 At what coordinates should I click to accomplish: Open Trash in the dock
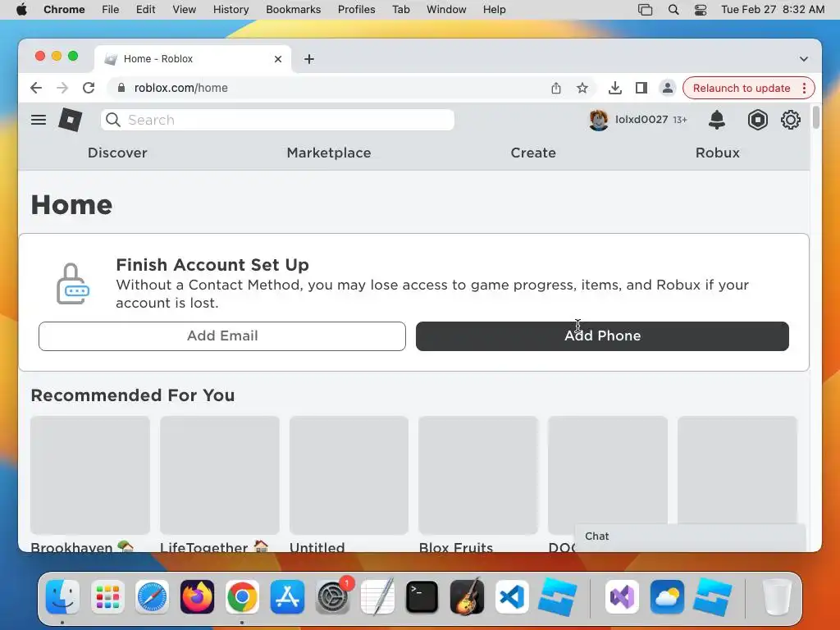coord(776,596)
